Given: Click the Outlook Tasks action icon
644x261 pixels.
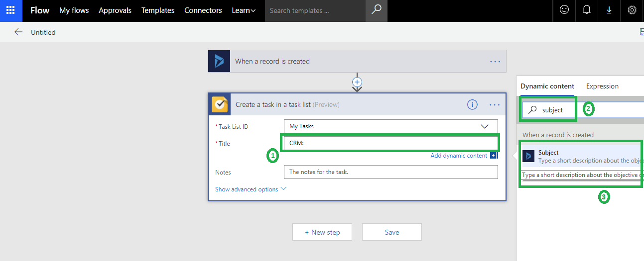Looking at the screenshot, I should point(220,104).
